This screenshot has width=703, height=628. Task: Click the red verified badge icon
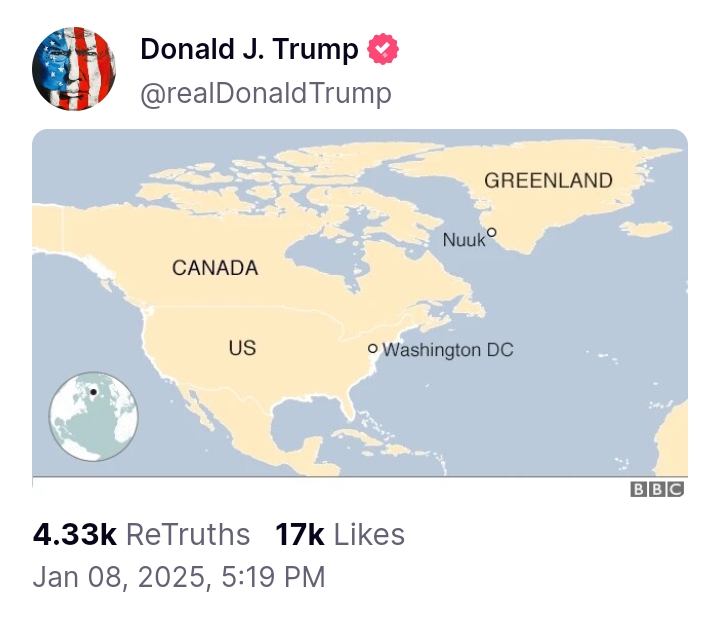click(x=383, y=49)
